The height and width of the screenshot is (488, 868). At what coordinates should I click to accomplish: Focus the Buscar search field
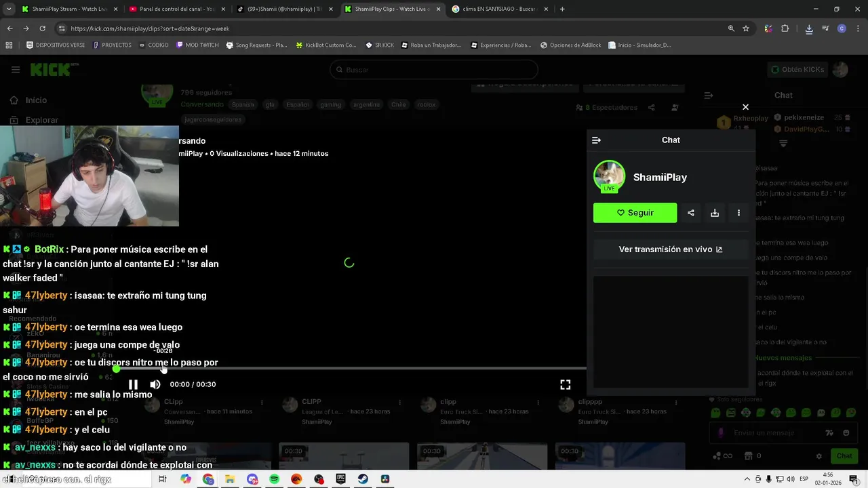[x=433, y=70]
